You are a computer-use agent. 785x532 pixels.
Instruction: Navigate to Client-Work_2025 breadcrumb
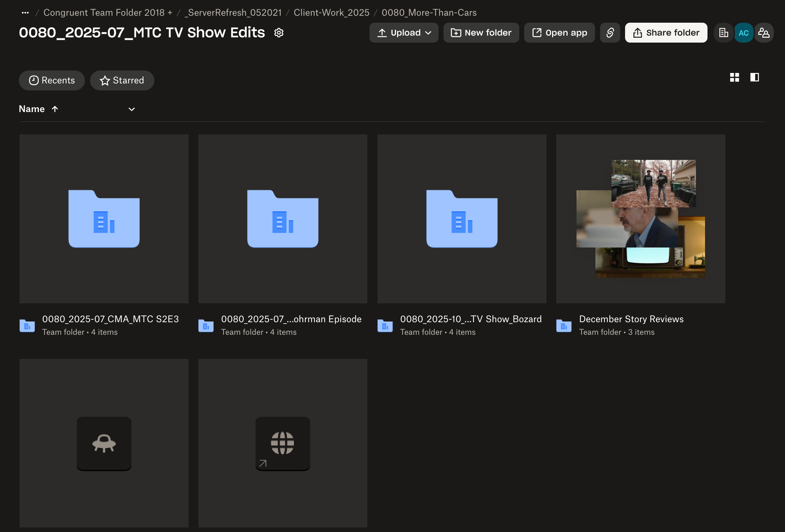[x=331, y=12]
